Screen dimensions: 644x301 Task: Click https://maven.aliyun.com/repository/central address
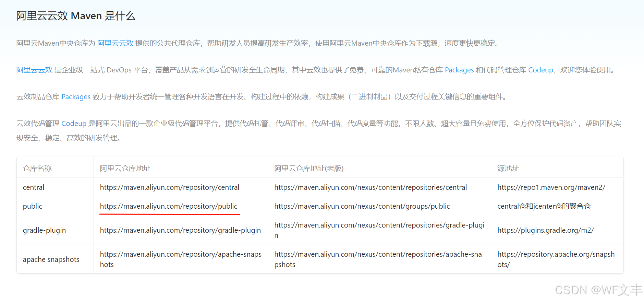pos(170,187)
